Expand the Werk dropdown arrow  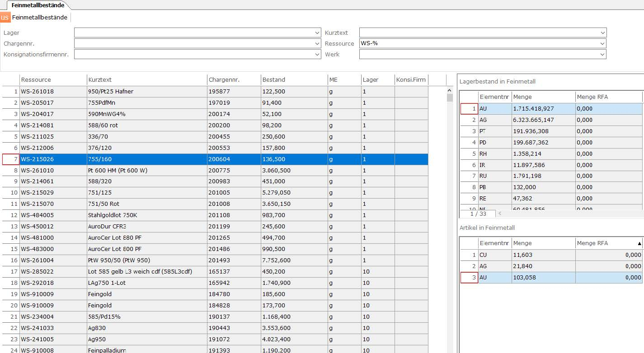tap(602, 55)
